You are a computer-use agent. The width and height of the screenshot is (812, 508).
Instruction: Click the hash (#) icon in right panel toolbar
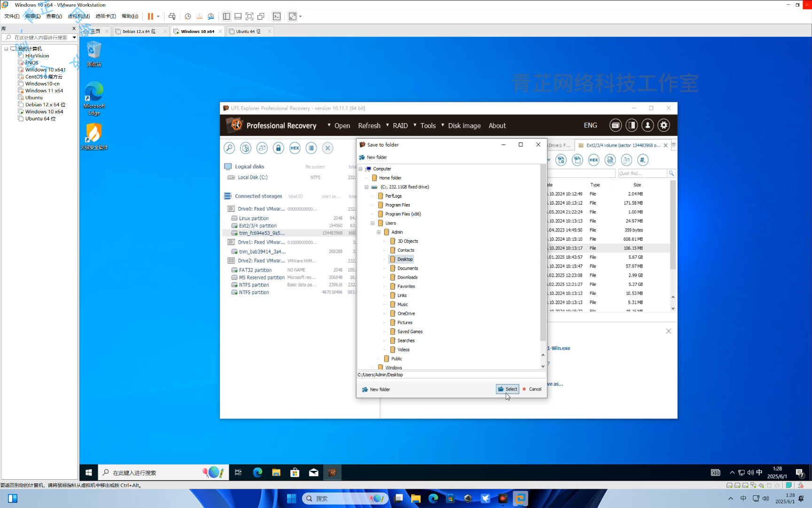pos(643,160)
